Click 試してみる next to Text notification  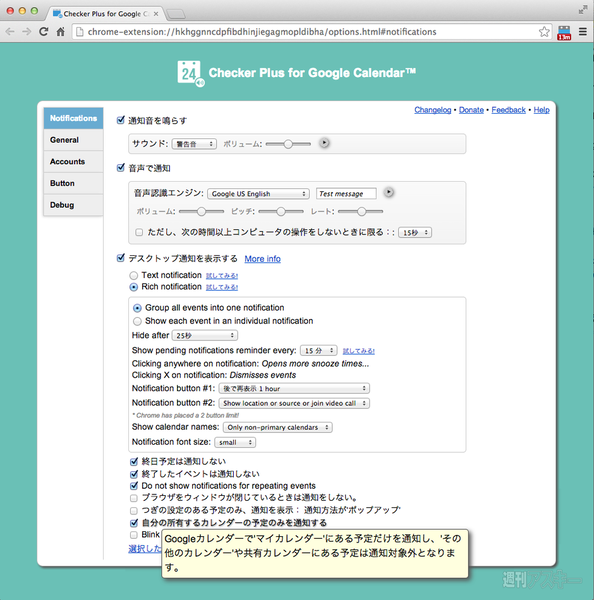click(222, 276)
